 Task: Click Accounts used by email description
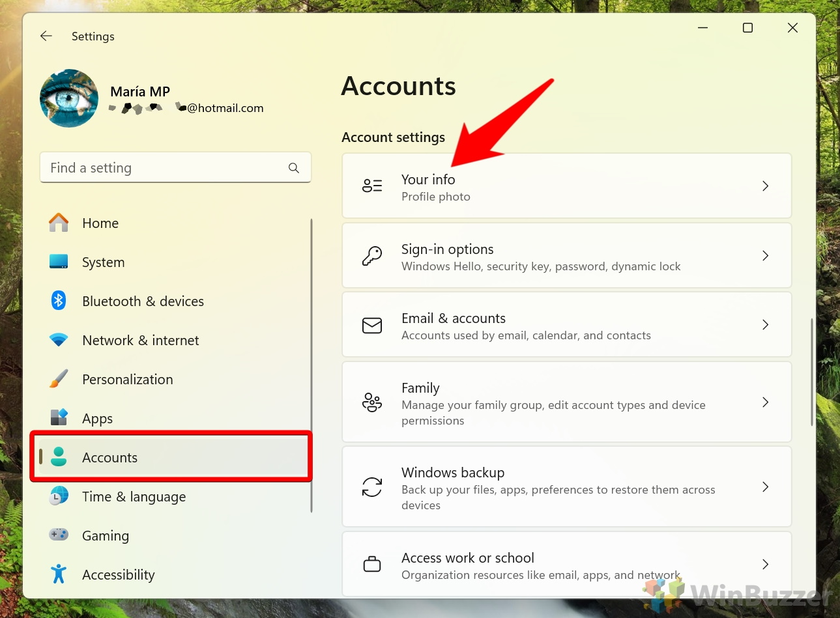(526, 335)
